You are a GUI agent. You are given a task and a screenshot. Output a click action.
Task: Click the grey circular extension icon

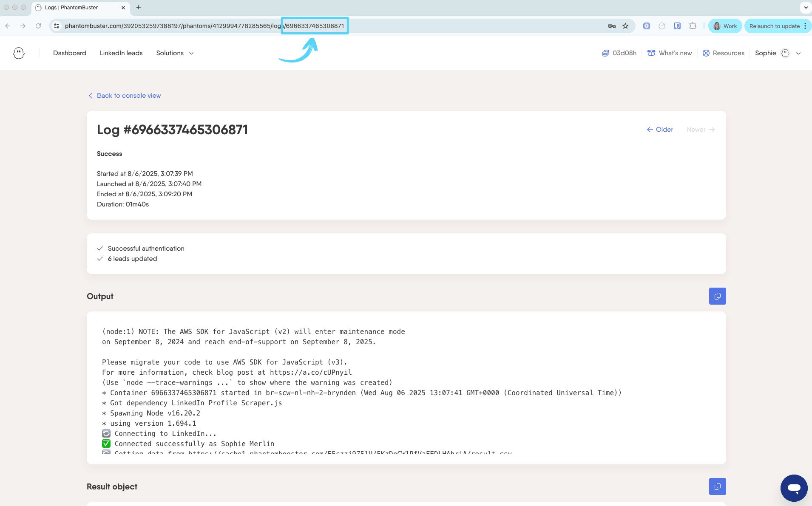click(662, 26)
